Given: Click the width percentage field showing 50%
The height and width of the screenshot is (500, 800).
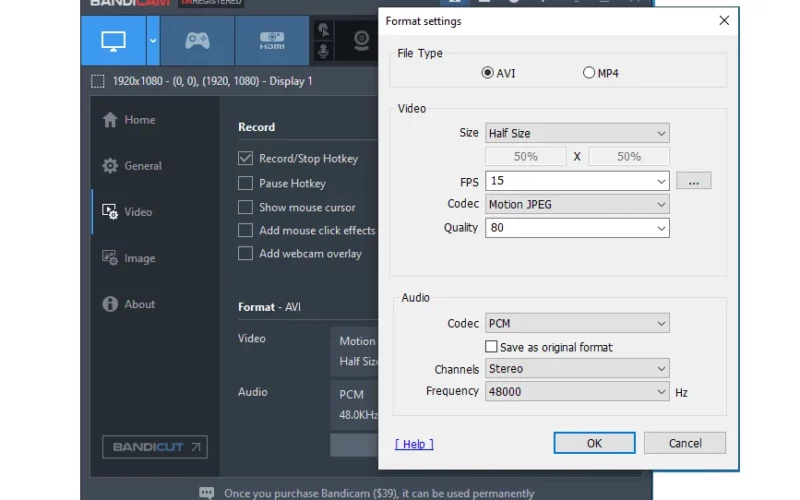Looking at the screenshot, I should pos(526,157).
